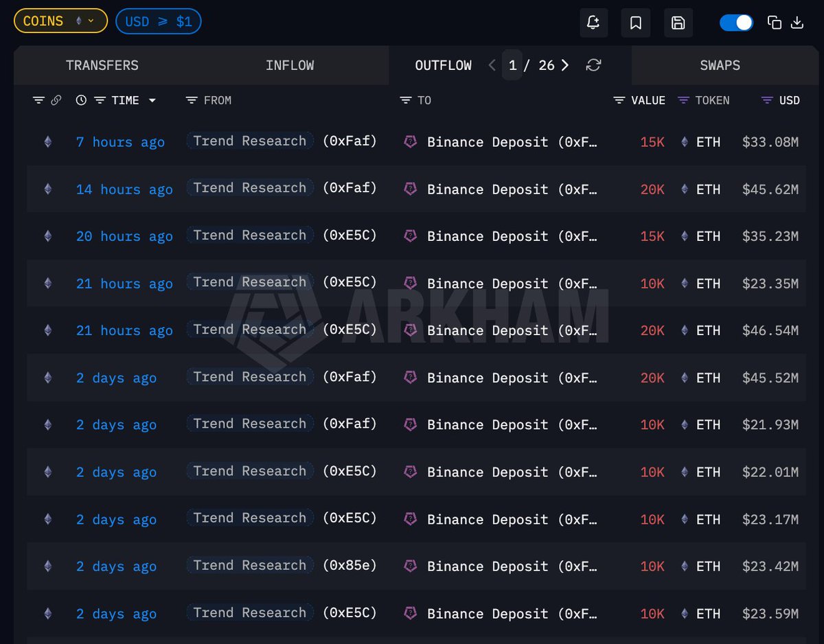This screenshot has height=644, width=824.
Task: Select the OUTFLOW tab
Action: 443,65
